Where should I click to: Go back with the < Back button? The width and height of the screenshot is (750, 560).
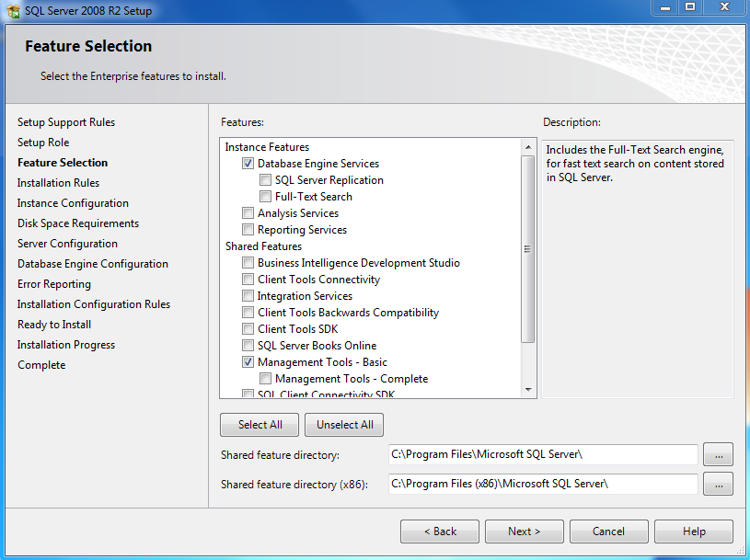pyautogui.click(x=440, y=531)
